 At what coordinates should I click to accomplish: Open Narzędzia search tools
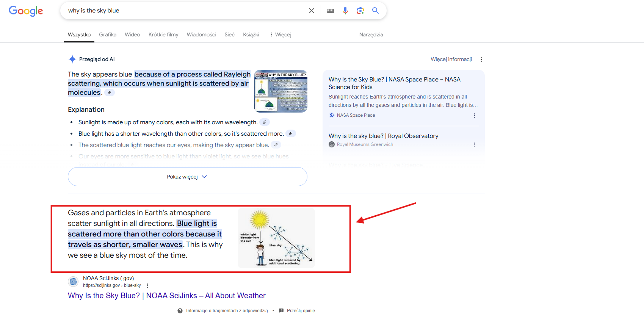(x=371, y=34)
